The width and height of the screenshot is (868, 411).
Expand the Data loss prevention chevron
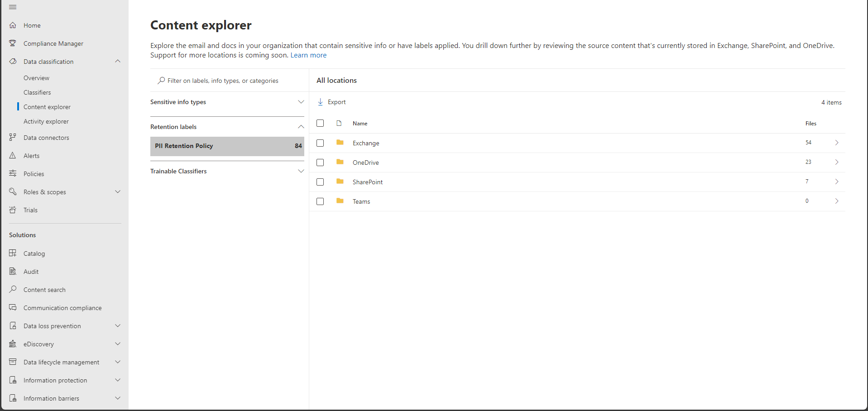(118, 326)
